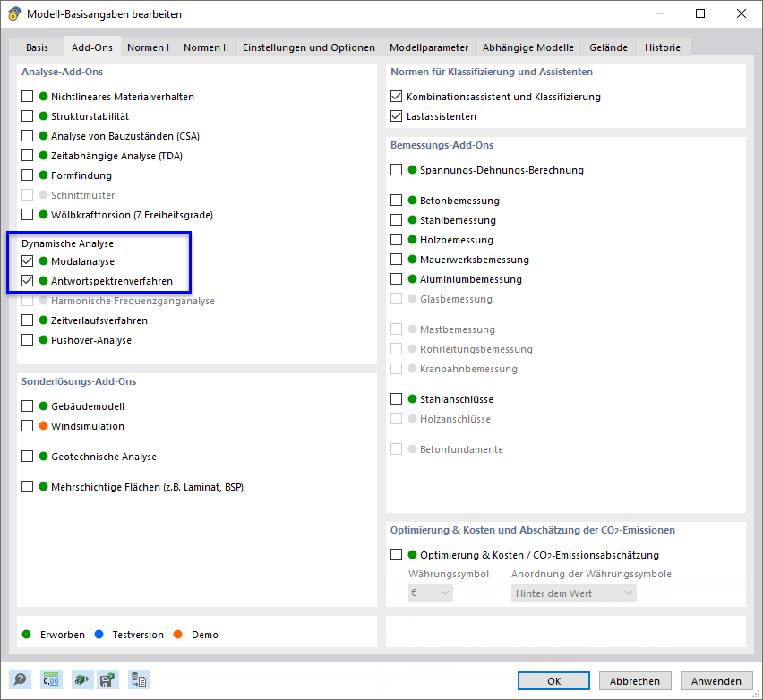Click the load add-on defaults icon

(82, 679)
